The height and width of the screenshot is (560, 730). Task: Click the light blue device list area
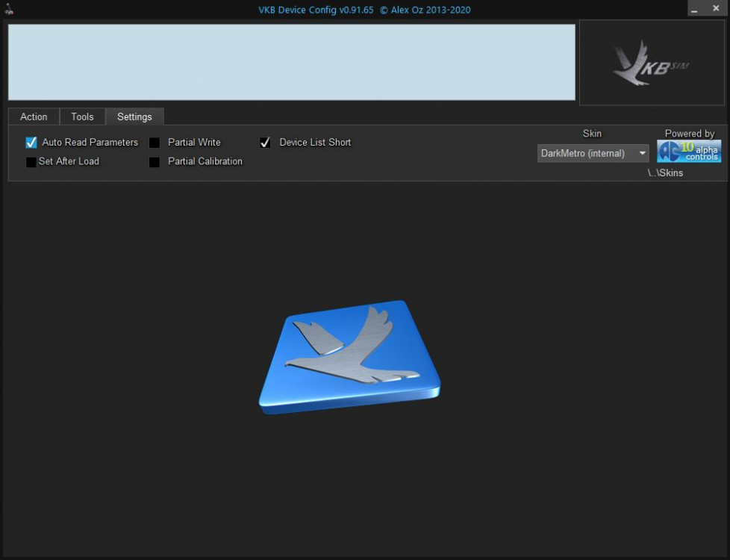(292, 62)
